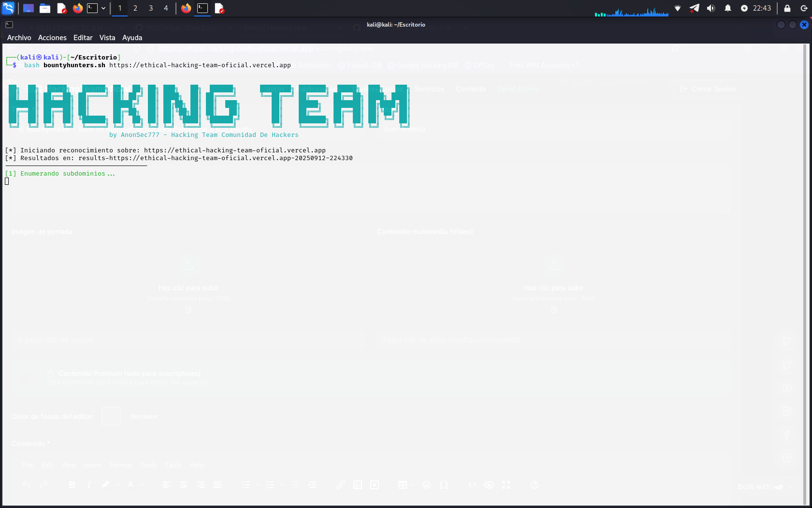This screenshot has height=508, width=812.
Task: Click the editor background color swatch
Action: [111, 416]
